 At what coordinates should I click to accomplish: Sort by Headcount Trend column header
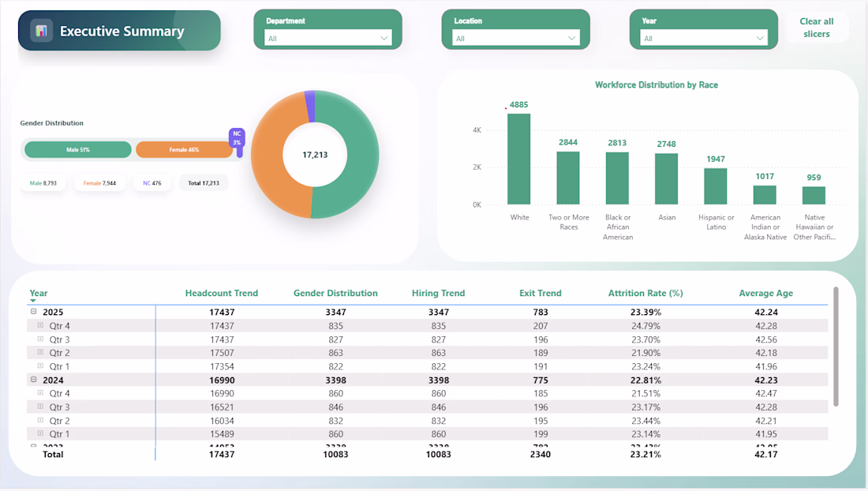(222, 294)
